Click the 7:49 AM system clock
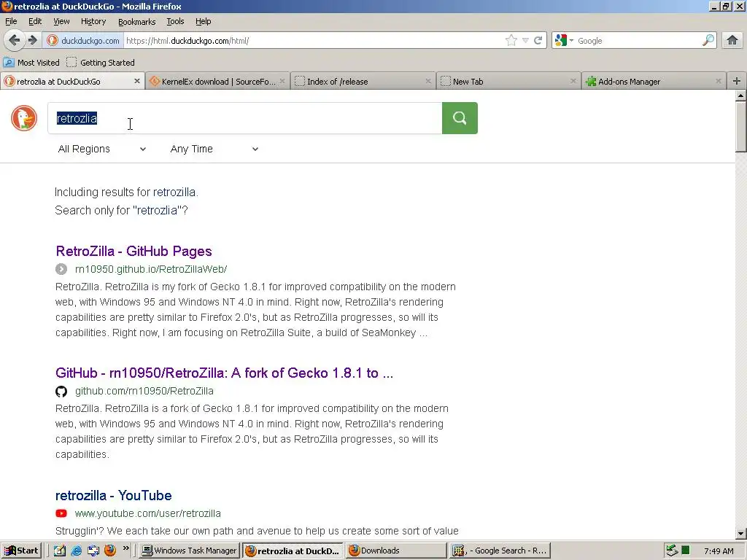Image resolution: width=747 pixels, height=560 pixels. coord(719,551)
